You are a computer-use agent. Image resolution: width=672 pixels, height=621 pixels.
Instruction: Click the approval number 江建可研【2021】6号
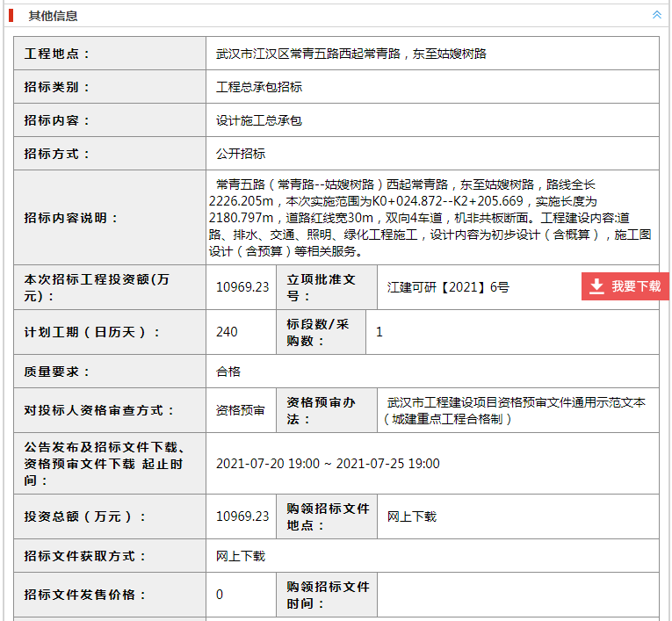point(448,286)
